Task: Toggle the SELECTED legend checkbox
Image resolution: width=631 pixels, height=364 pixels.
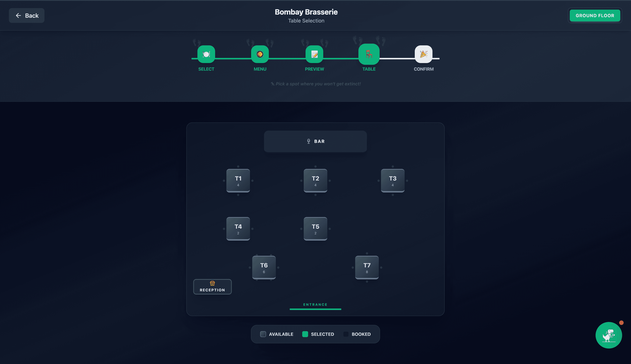Action: tap(305, 334)
